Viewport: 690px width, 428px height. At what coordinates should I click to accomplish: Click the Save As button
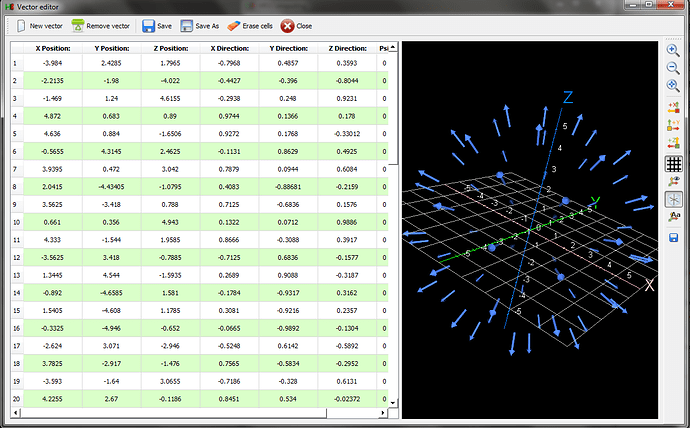click(200, 26)
